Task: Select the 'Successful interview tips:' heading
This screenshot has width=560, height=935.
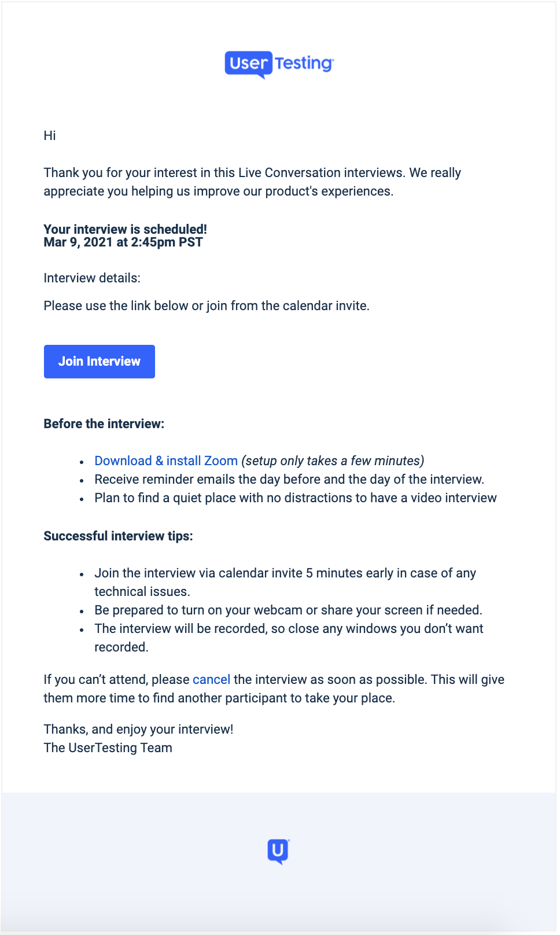Action: pos(118,536)
